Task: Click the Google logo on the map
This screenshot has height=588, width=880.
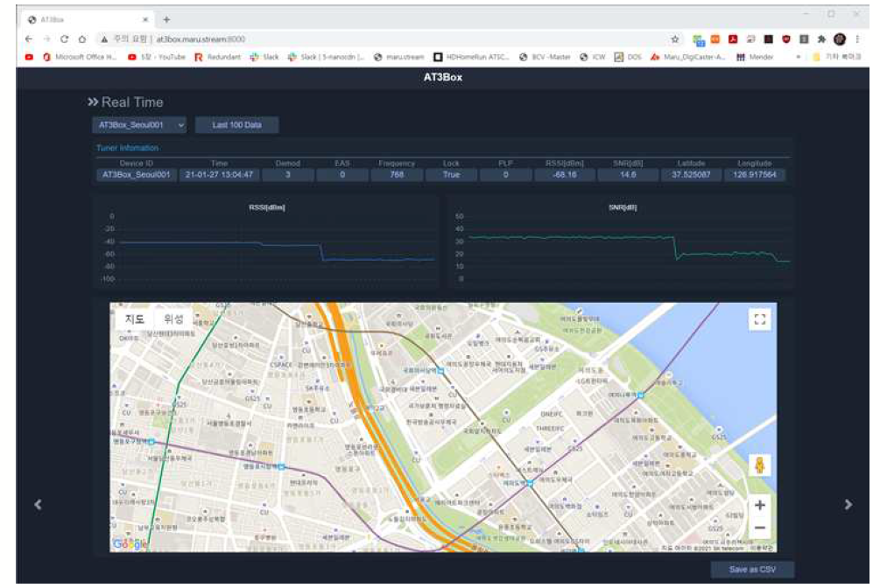Action: [130, 543]
